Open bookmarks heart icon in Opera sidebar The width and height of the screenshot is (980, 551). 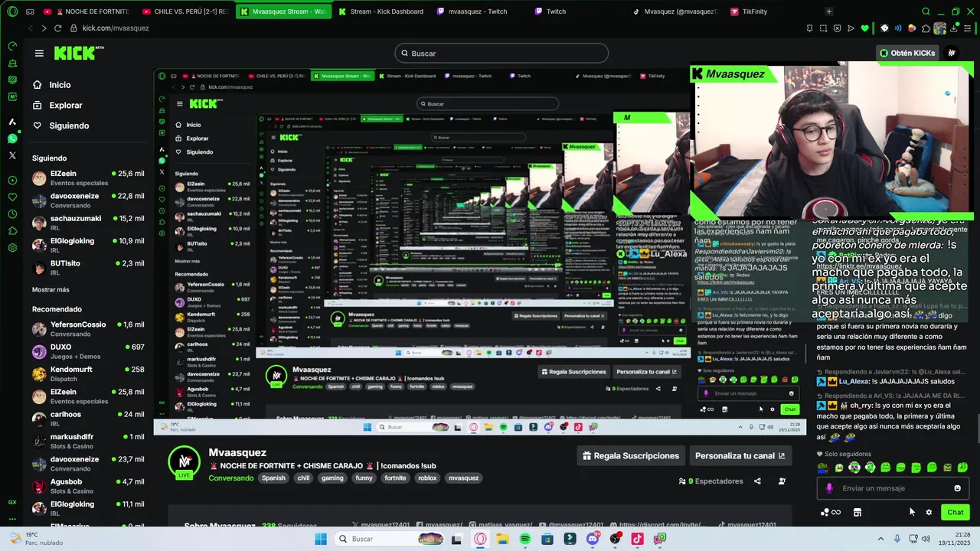[x=12, y=197]
